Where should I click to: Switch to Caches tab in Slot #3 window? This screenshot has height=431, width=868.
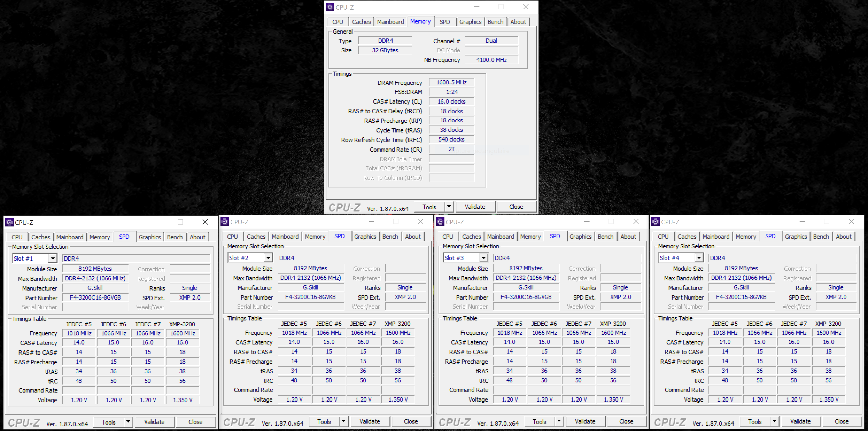tap(471, 236)
